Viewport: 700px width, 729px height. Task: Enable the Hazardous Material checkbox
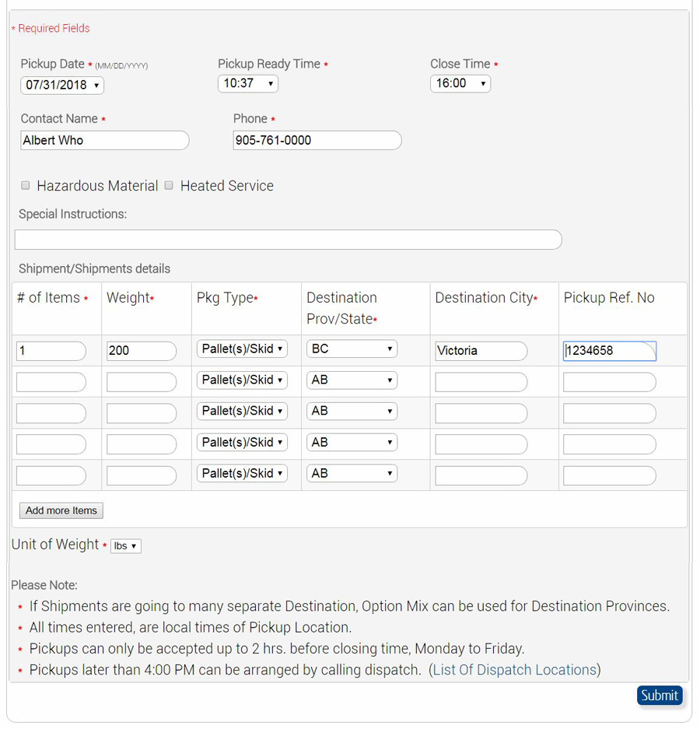[26, 185]
